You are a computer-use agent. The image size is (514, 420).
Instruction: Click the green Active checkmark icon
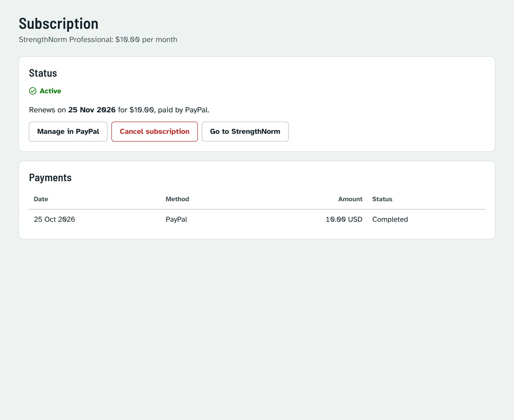coord(33,91)
